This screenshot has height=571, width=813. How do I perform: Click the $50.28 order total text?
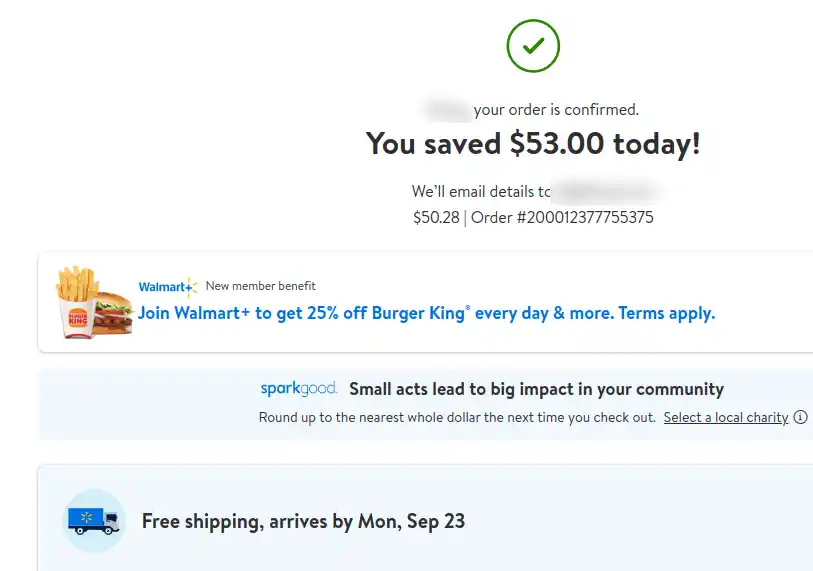pyautogui.click(x=436, y=217)
